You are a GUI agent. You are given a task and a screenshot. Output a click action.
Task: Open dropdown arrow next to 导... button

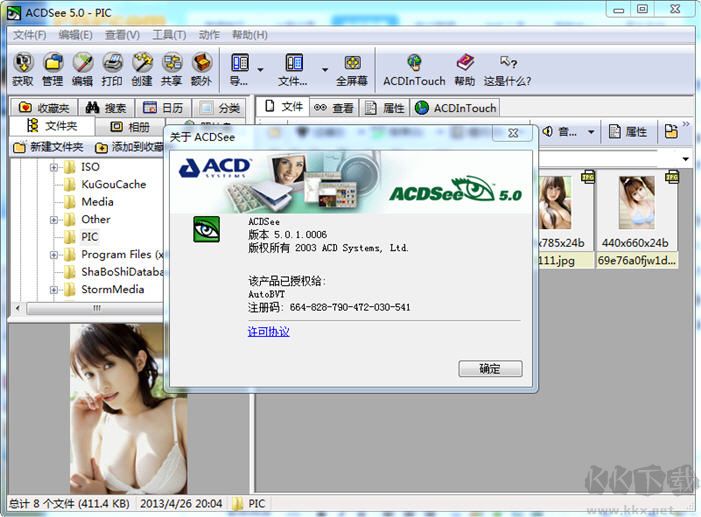pos(260,69)
